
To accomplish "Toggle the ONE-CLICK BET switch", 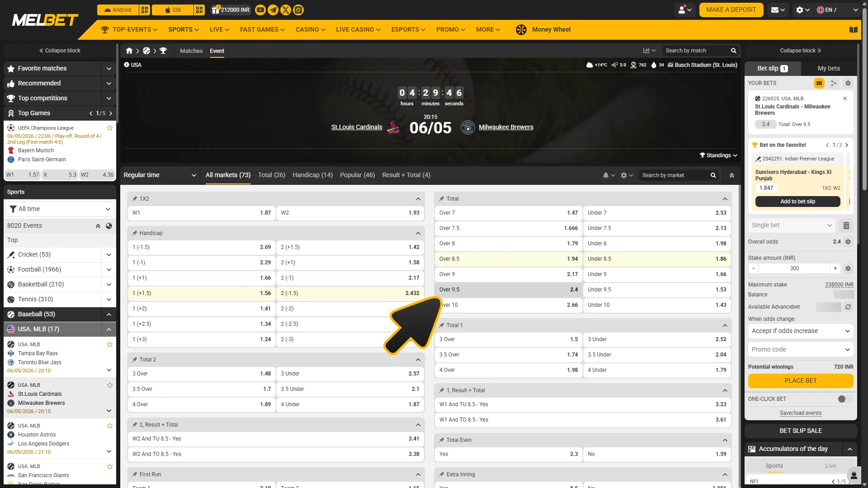I will tap(844, 399).
